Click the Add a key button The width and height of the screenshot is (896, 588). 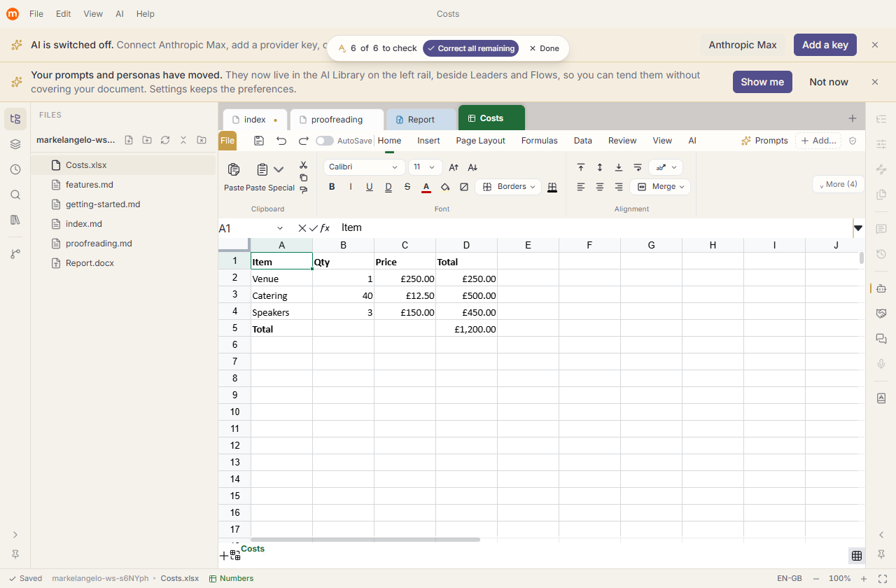pos(825,45)
